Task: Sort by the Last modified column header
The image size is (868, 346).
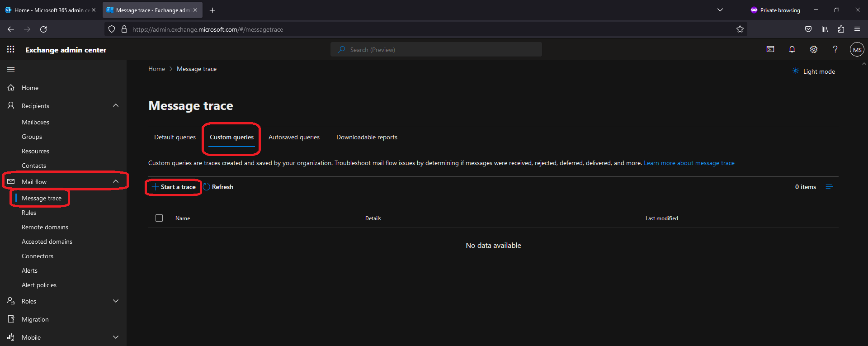Action: [x=662, y=218]
